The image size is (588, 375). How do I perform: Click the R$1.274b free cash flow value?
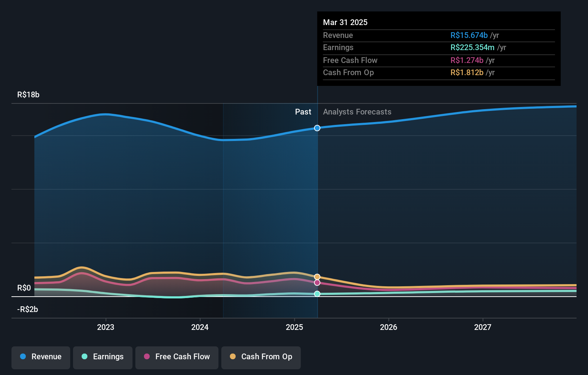coord(467,60)
